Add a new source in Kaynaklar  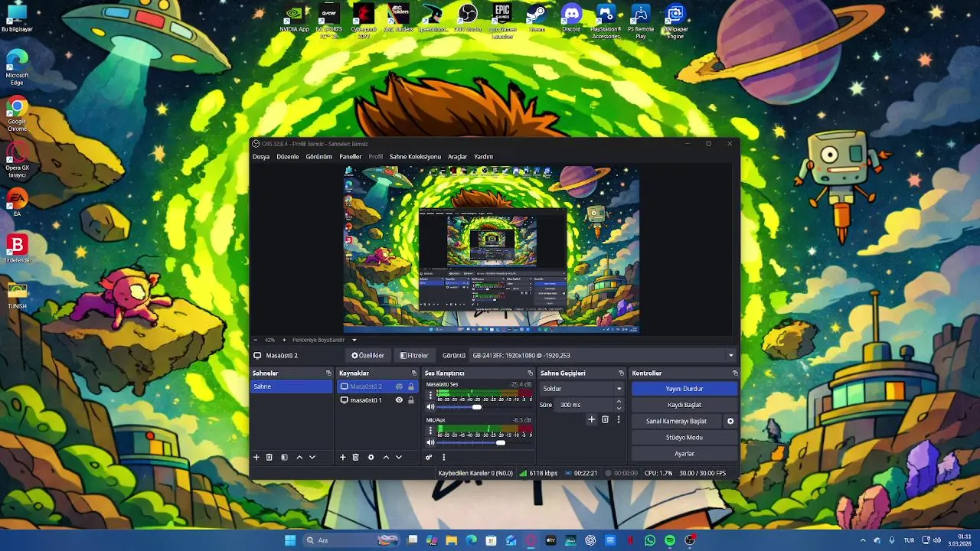(343, 457)
